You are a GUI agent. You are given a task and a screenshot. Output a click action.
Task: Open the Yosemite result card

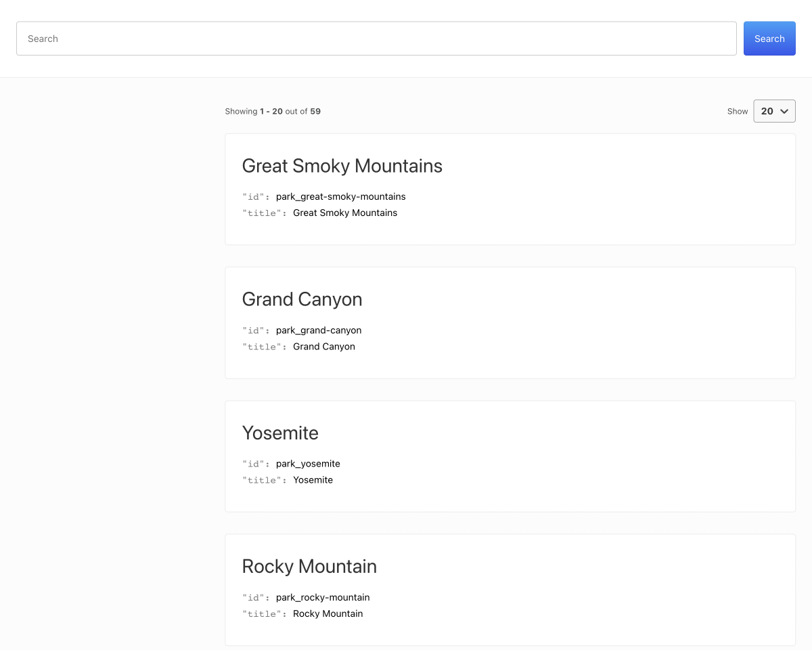pos(510,456)
